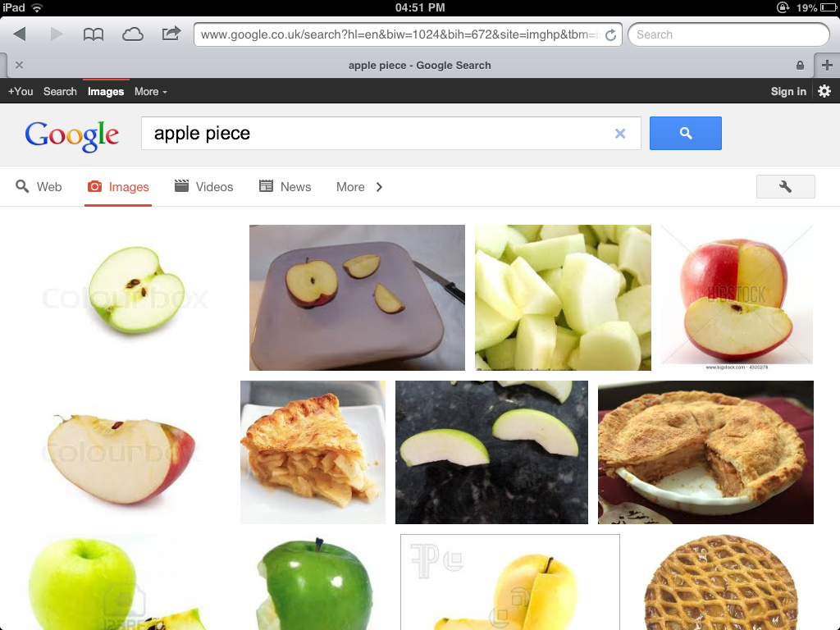Switch to the Videos results tab
Viewport: 840px width, 630px height.
[x=204, y=187]
